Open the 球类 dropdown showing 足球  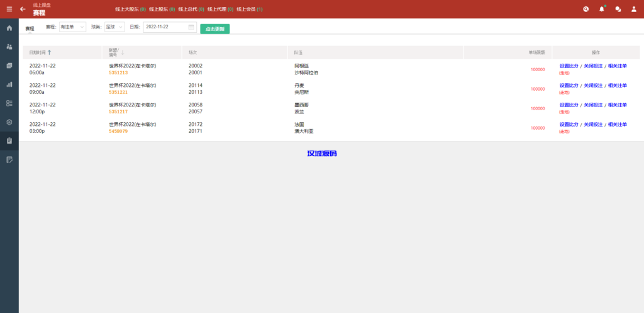[114, 27]
